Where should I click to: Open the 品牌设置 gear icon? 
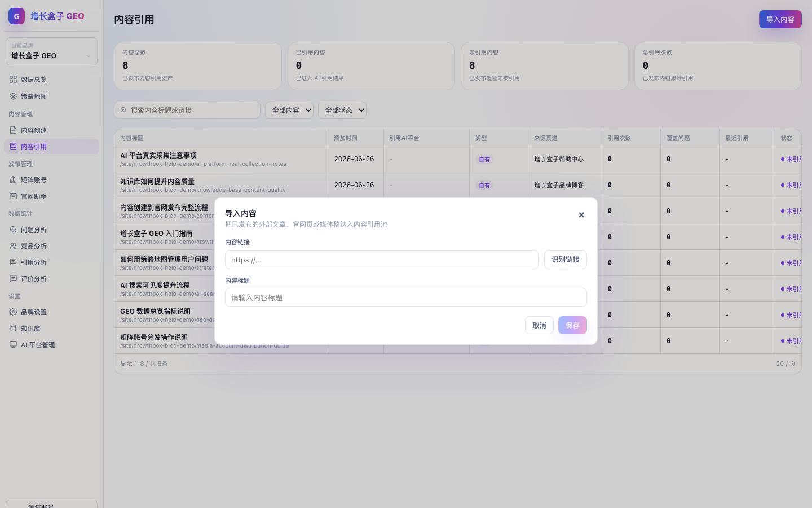click(x=13, y=312)
